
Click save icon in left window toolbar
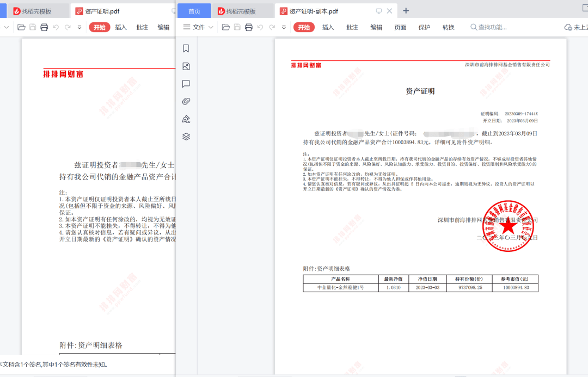(33, 27)
